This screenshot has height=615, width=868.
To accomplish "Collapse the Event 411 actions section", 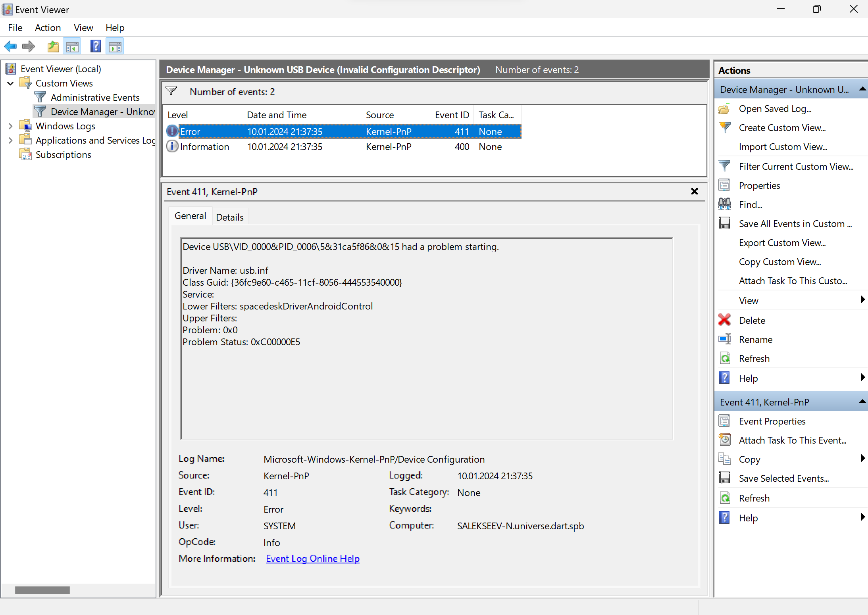I will (862, 402).
